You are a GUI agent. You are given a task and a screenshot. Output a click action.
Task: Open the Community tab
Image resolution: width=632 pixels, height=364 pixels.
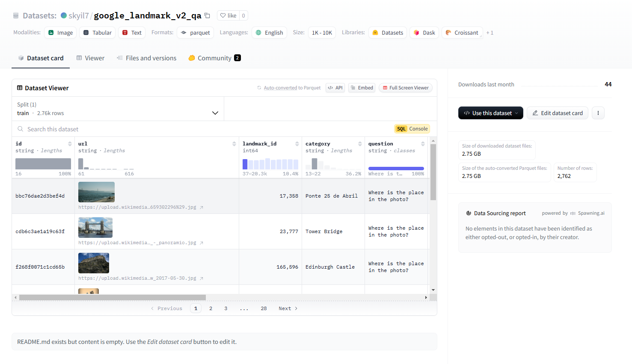click(x=214, y=58)
